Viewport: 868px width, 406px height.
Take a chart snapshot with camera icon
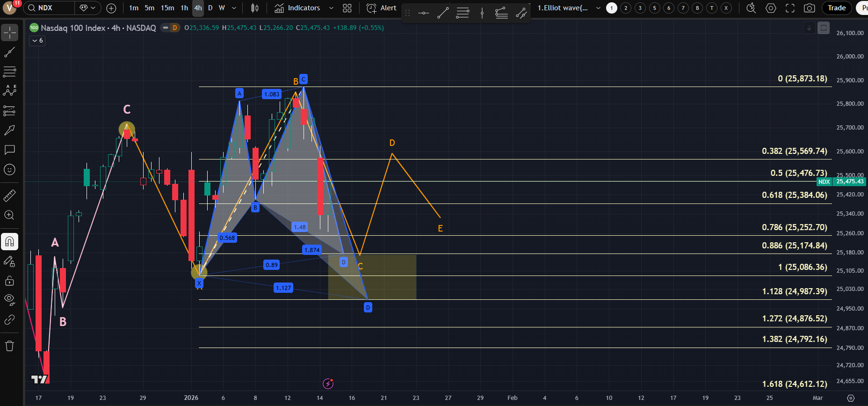tap(809, 8)
